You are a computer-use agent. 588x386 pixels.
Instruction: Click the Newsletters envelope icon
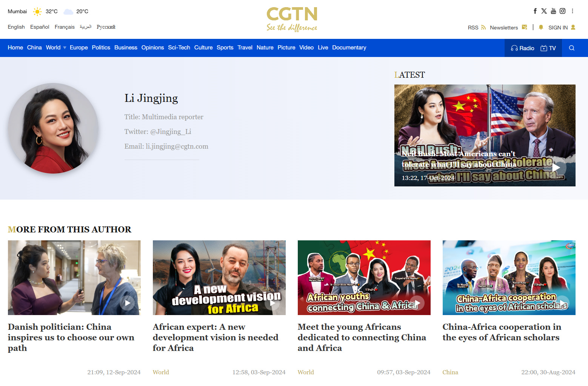pos(524,27)
